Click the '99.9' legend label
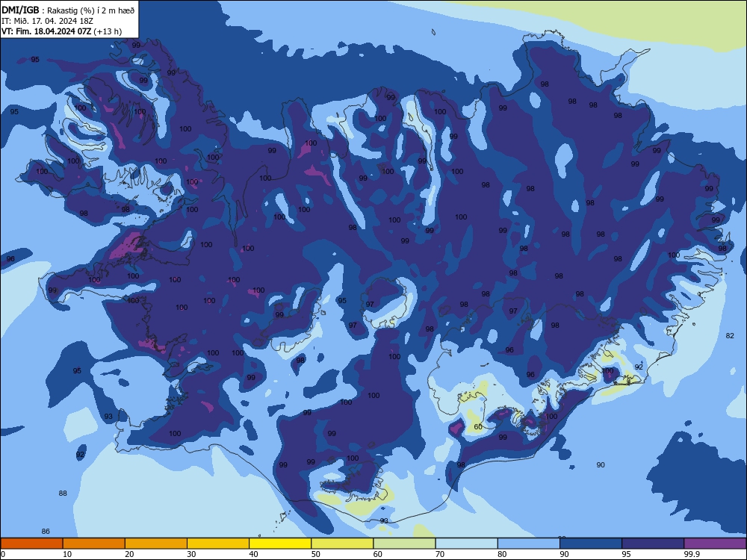Viewport: 747px width, 560px height. [x=691, y=554]
